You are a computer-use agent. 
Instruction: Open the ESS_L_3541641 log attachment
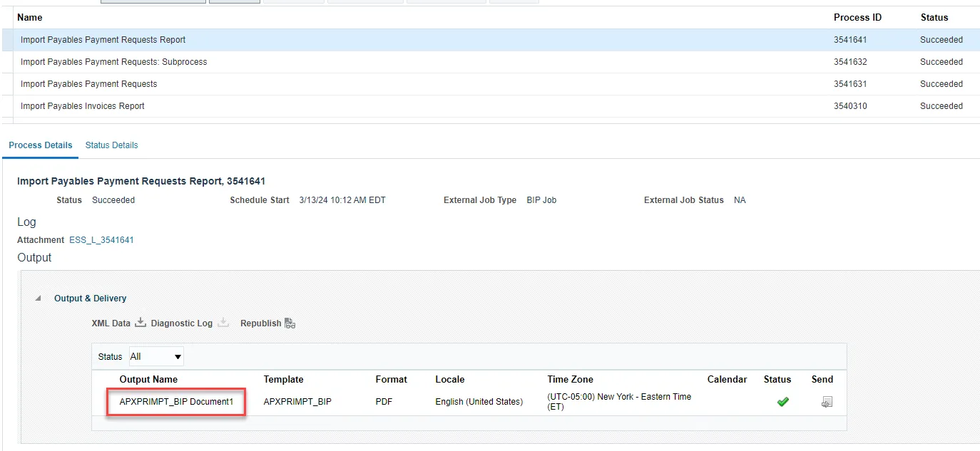pyautogui.click(x=101, y=240)
